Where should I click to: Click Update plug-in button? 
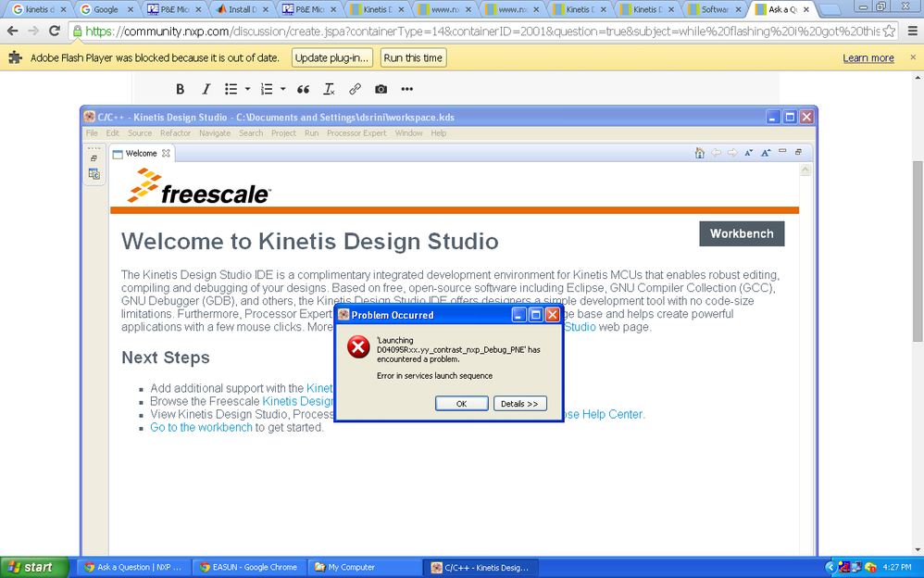pyautogui.click(x=332, y=57)
